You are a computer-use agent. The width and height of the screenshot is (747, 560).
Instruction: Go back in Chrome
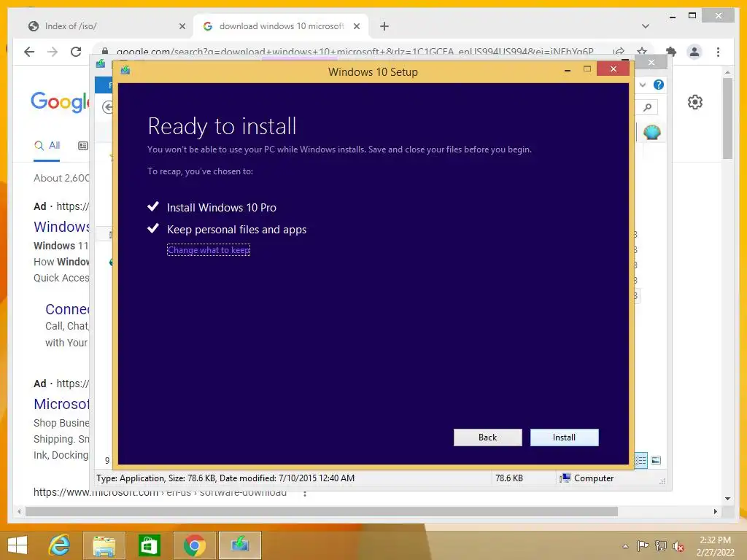(x=29, y=52)
